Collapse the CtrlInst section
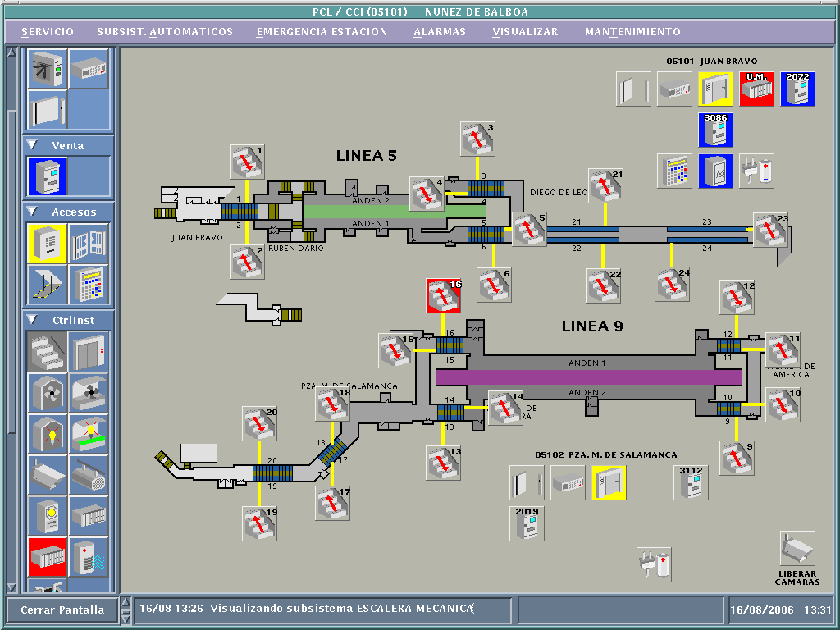The width and height of the screenshot is (840, 630). 33,319
